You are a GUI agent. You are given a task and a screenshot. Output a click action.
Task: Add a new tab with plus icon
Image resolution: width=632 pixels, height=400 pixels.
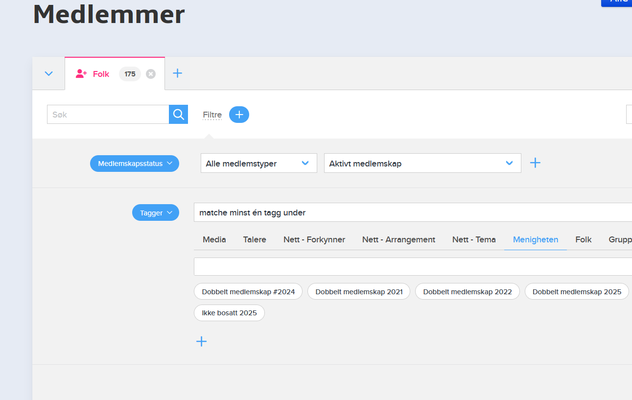coord(177,74)
